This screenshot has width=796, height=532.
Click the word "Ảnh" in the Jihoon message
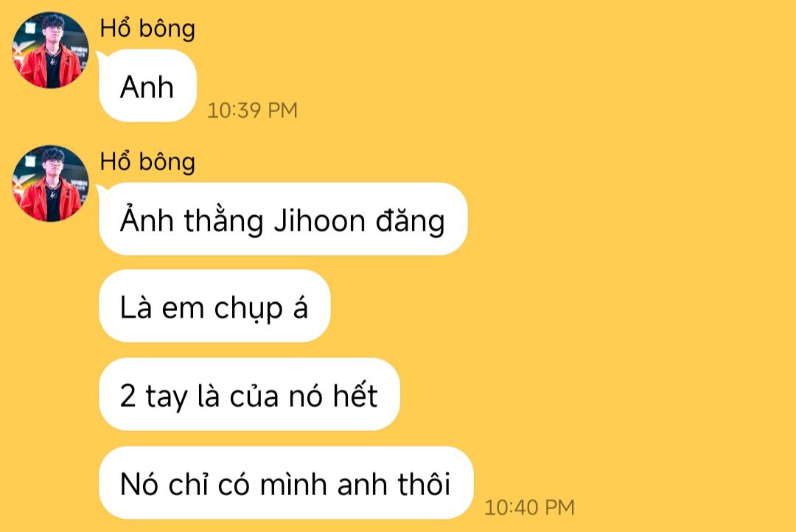(147, 220)
